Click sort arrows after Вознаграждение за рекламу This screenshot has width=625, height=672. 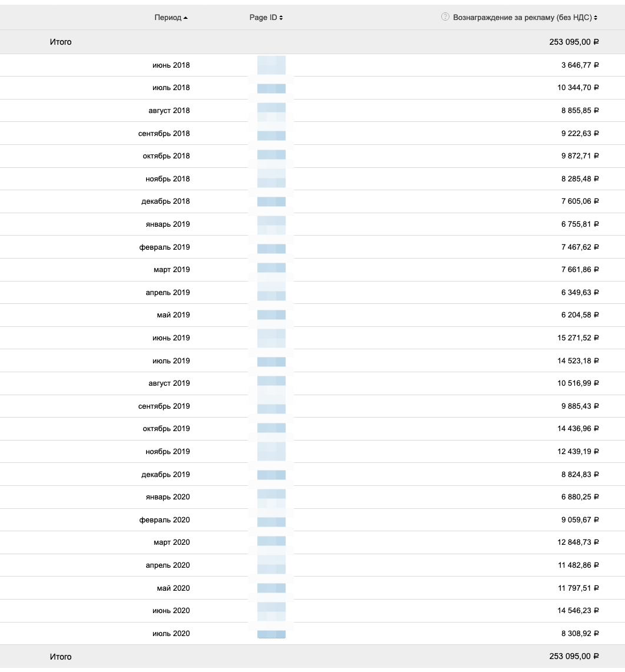(x=596, y=18)
